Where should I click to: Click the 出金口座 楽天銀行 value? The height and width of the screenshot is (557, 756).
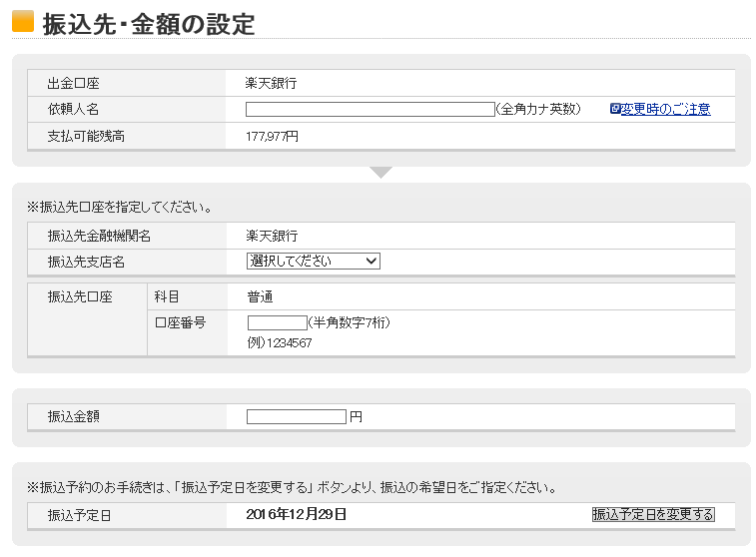pos(271,83)
